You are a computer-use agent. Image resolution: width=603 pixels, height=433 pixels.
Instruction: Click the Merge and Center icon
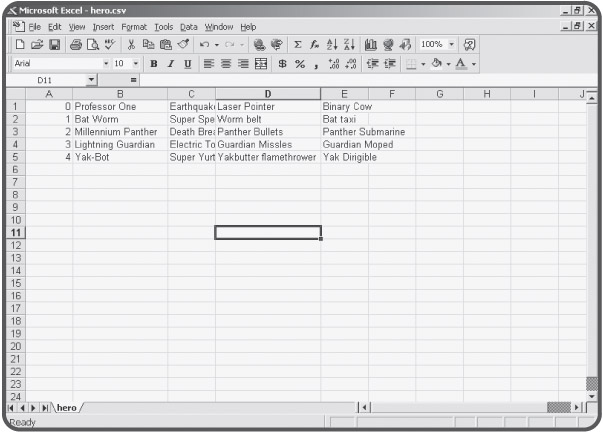click(x=261, y=63)
